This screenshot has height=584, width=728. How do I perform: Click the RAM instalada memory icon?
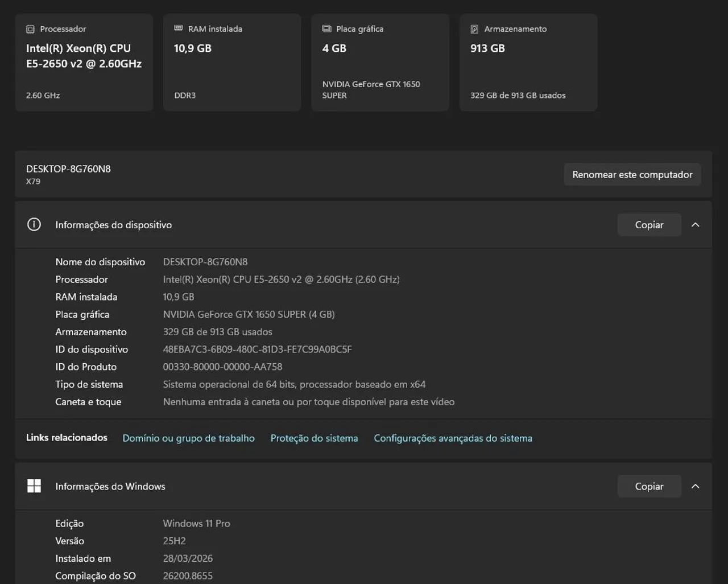tap(179, 28)
